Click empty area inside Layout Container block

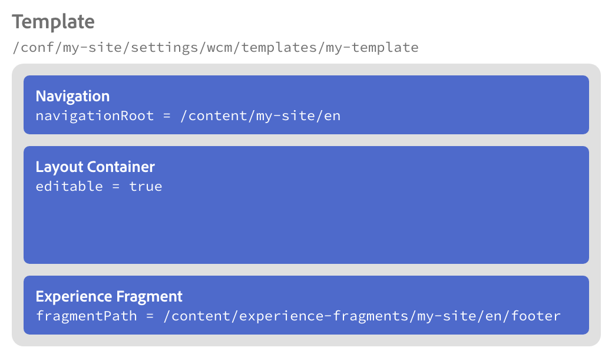(x=306, y=230)
